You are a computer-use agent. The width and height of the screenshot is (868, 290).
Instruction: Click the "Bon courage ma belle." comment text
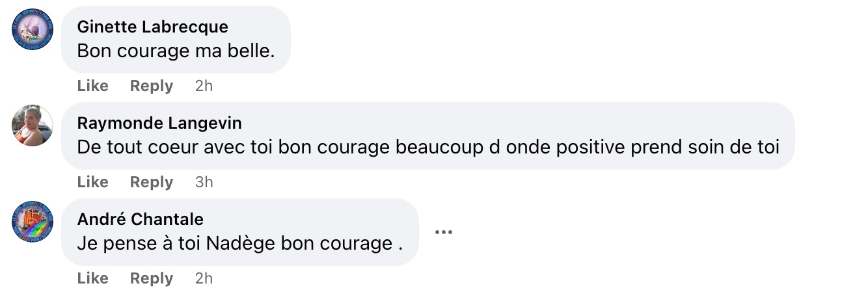click(176, 51)
